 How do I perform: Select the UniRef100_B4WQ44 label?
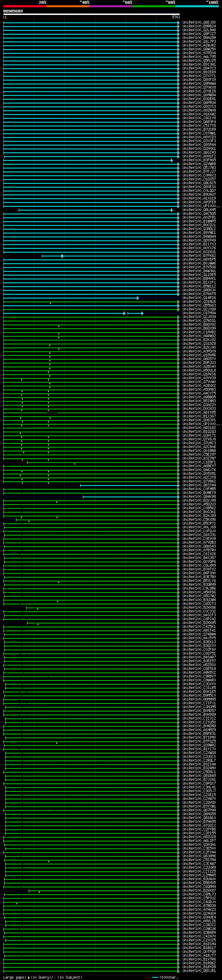199,237
